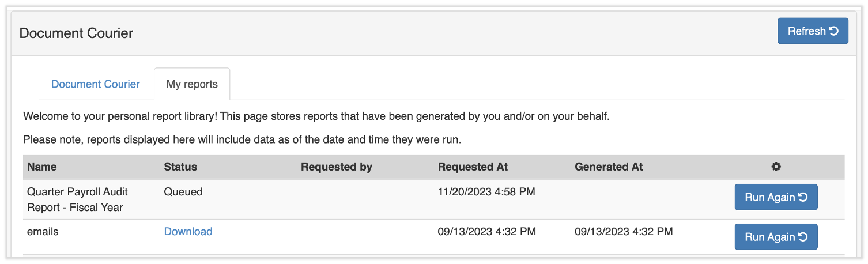Click the 11/20/2023 4:58 PM requested time
The height and width of the screenshot is (264, 868).
(x=486, y=192)
